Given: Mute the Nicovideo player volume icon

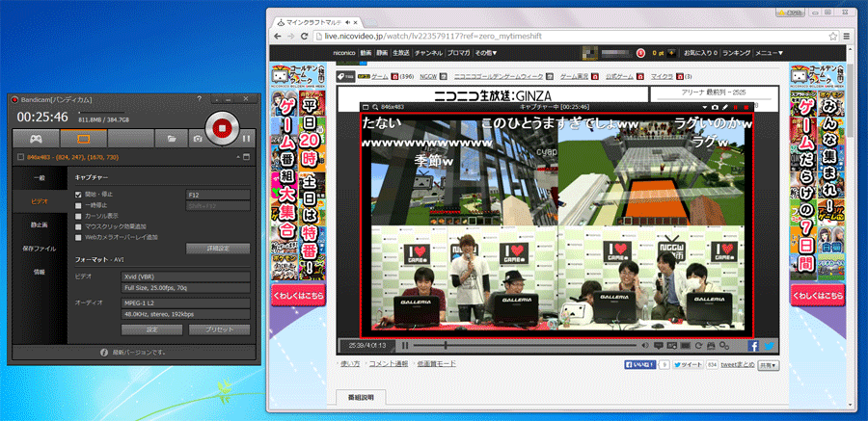Looking at the screenshot, I should tap(645, 346).
